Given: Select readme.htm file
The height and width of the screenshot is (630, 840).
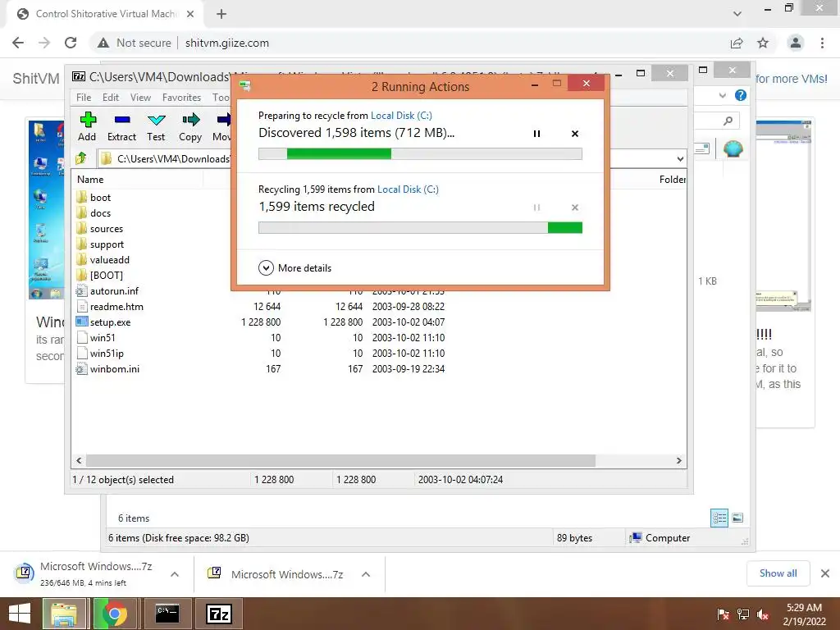Looking at the screenshot, I should coord(111,307).
